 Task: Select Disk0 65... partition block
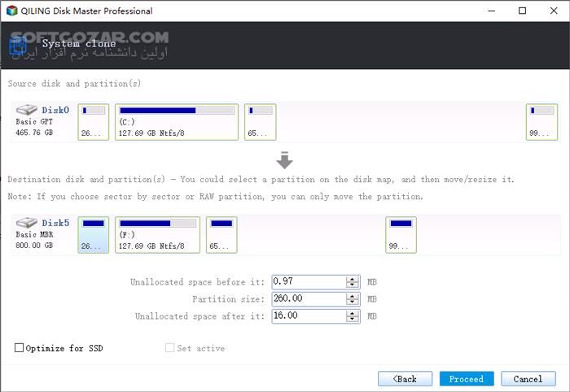[x=261, y=122]
